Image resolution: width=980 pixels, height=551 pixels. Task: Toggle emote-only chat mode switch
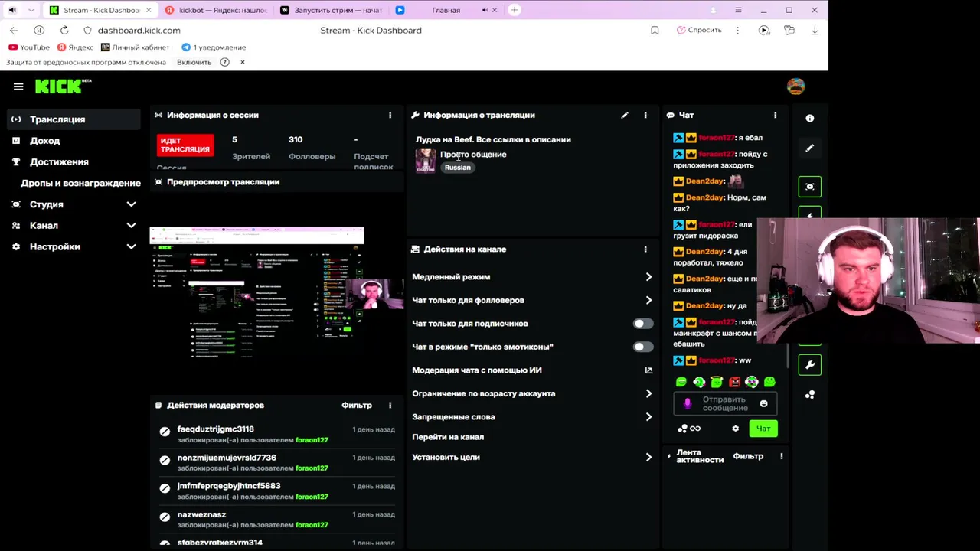642,347
